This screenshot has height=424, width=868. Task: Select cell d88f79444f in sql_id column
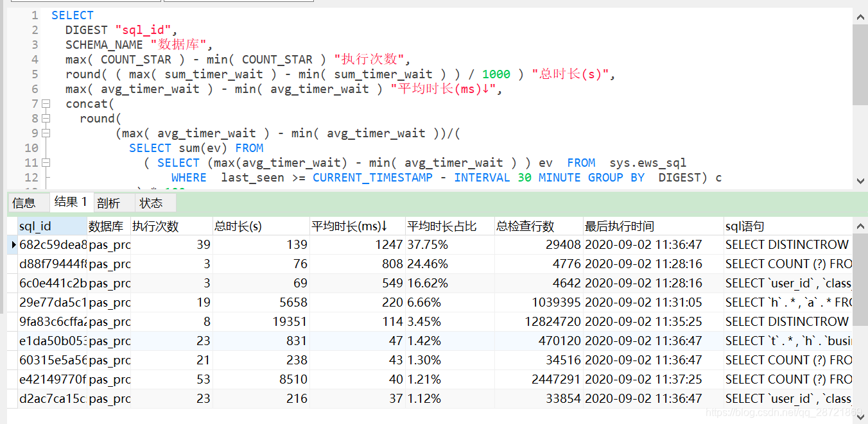coord(53,264)
